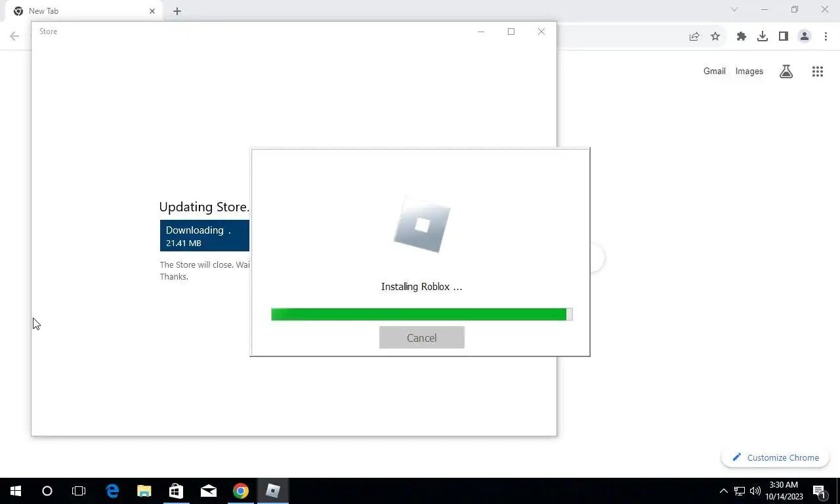Expand Chrome tab search chevron
Screen dimensions: 840x504
(x=734, y=10)
